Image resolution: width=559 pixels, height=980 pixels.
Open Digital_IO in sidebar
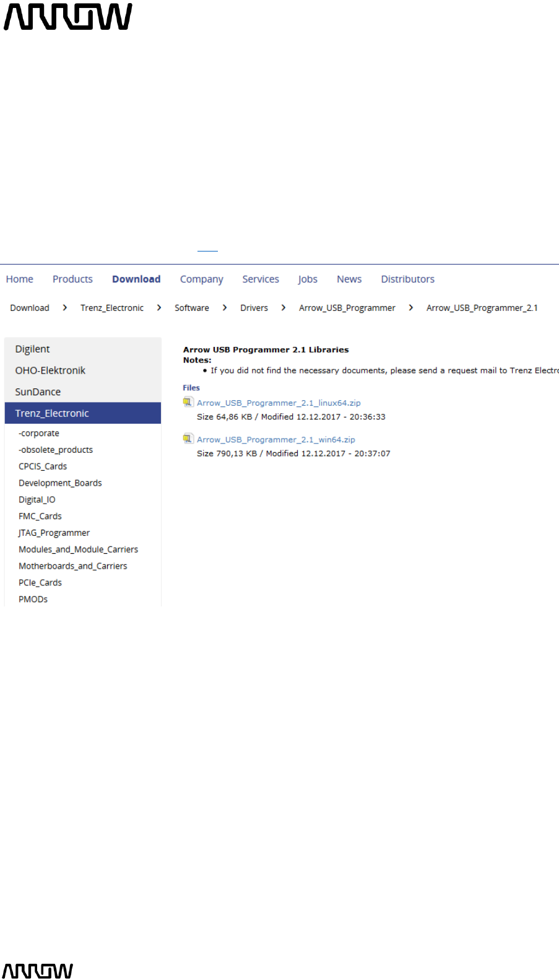click(x=37, y=500)
